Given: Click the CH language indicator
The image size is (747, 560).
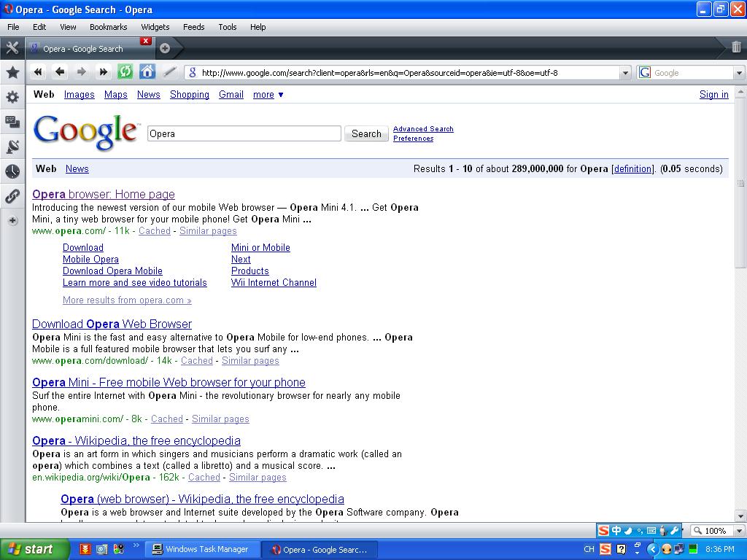Looking at the screenshot, I should coord(589,549).
